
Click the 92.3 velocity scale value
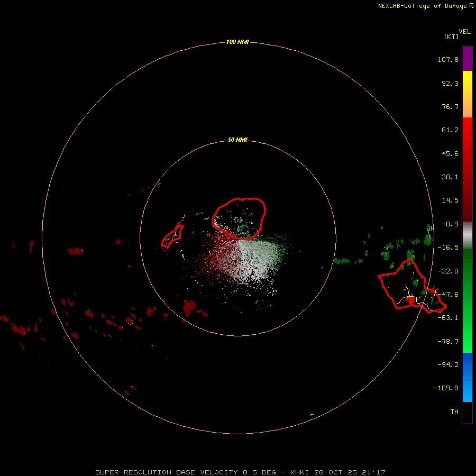click(x=450, y=83)
